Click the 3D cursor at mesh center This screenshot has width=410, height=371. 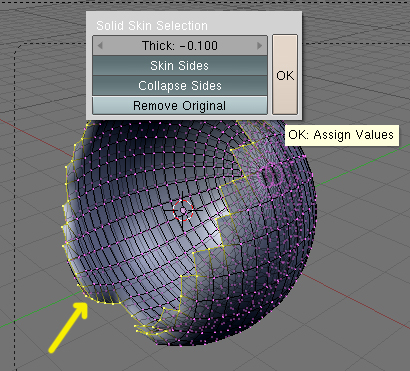pyautogui.click(x=183, y=210)
